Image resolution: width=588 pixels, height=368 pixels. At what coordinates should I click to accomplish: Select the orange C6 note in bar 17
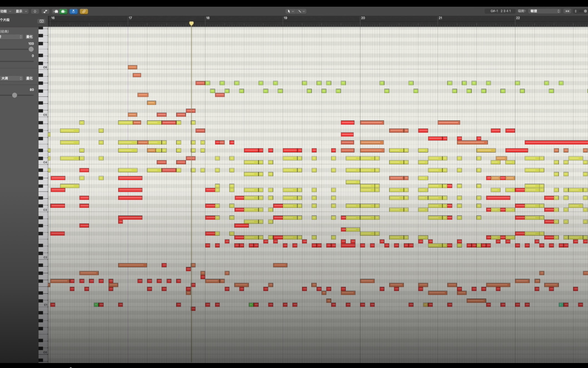pyautogui.click(x=132, y=67)
